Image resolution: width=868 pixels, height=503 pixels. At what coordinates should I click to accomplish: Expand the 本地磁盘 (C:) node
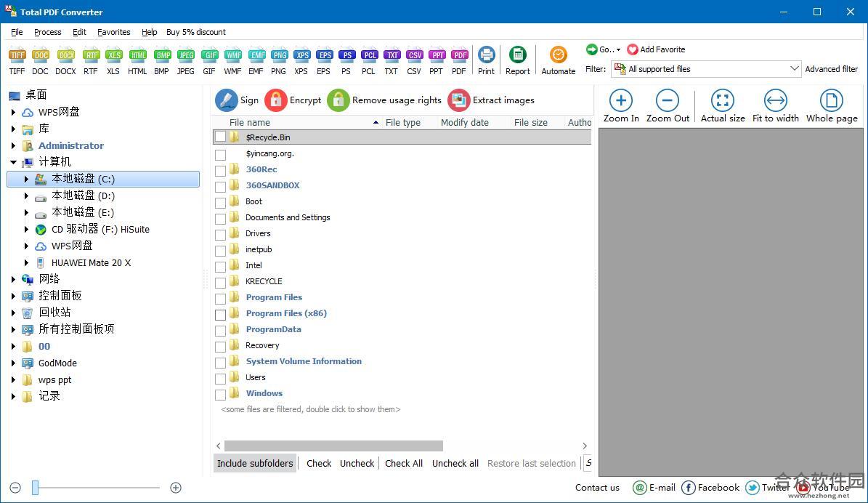(26, 179)
